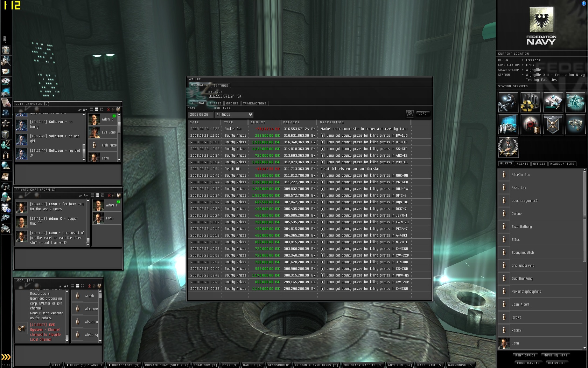The image size is (588, 368).
Task: Open the EVE Mail envelope icon
Action: pos(6,71)
